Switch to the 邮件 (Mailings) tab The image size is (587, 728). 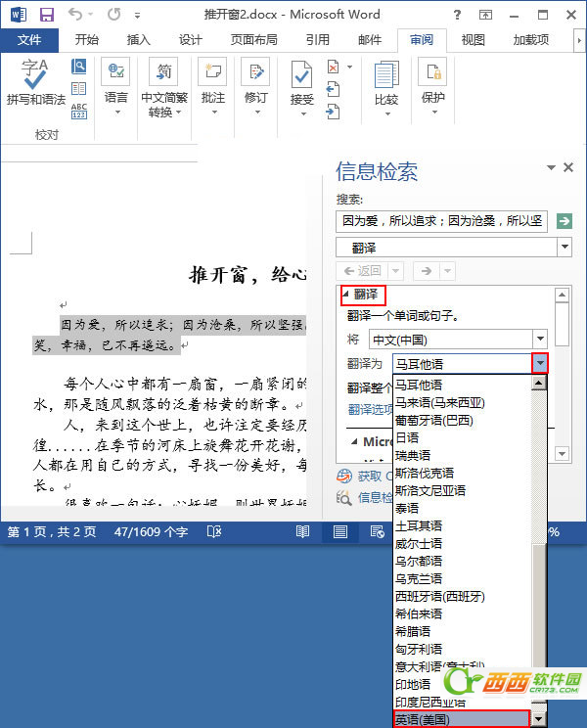370,40
